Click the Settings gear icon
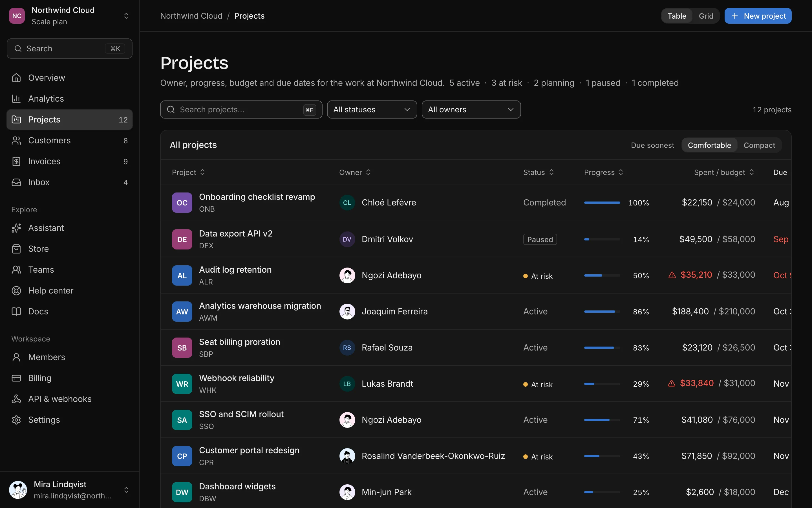The image size is (812, 508). [16, 420]
